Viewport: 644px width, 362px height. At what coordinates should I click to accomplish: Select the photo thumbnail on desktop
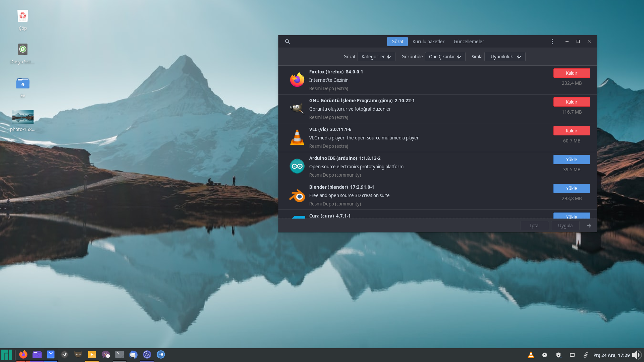tap(23, 117)
